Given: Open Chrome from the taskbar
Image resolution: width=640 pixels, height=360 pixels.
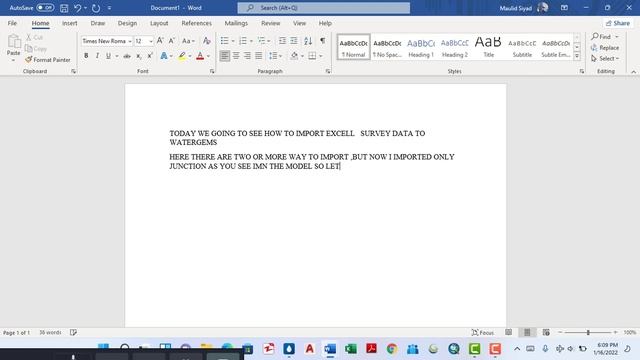Looking at the screenshot, I should (392, 349).
